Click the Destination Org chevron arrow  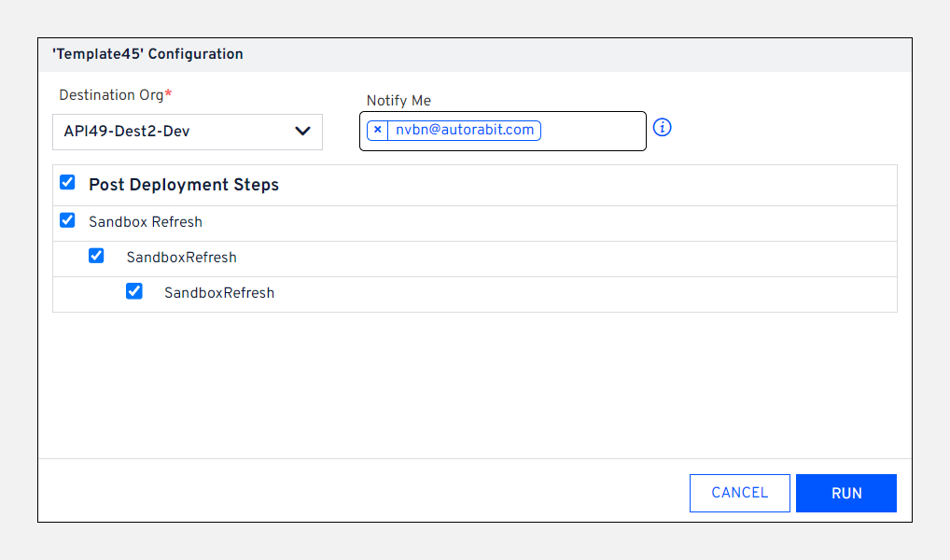[x=302, y=132]
